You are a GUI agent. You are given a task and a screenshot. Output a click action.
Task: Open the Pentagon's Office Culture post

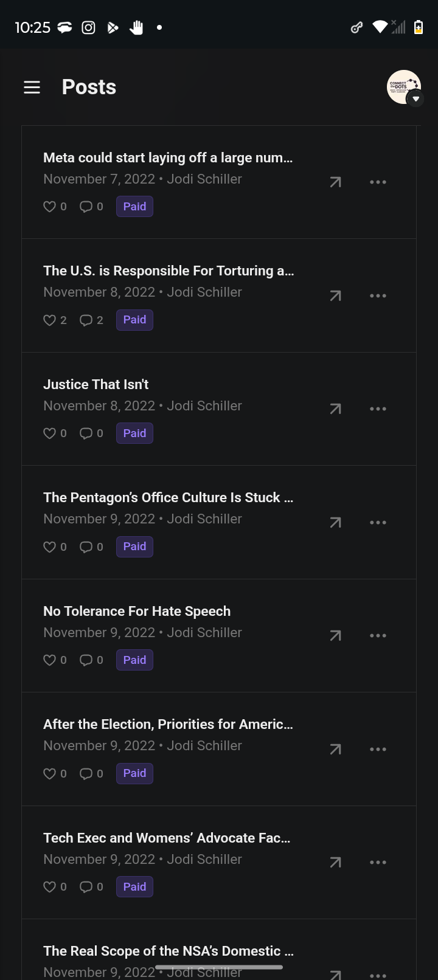pyautogui.click(x=168, y=497)
